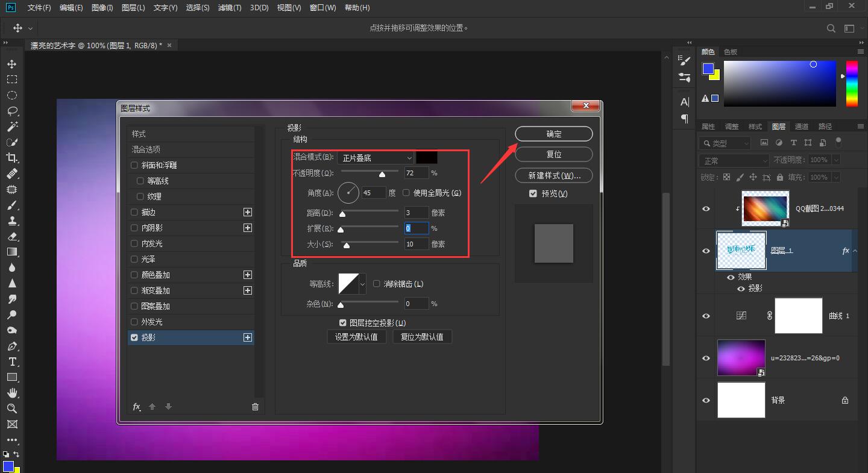Open the 滤镜 menu

[x=229, y=8]
